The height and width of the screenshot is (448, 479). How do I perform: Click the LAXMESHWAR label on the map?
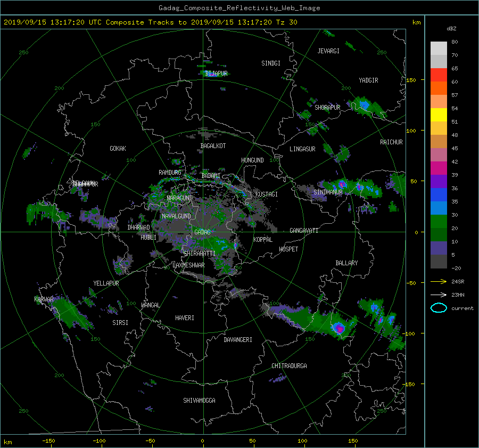[x=188, y=265]
